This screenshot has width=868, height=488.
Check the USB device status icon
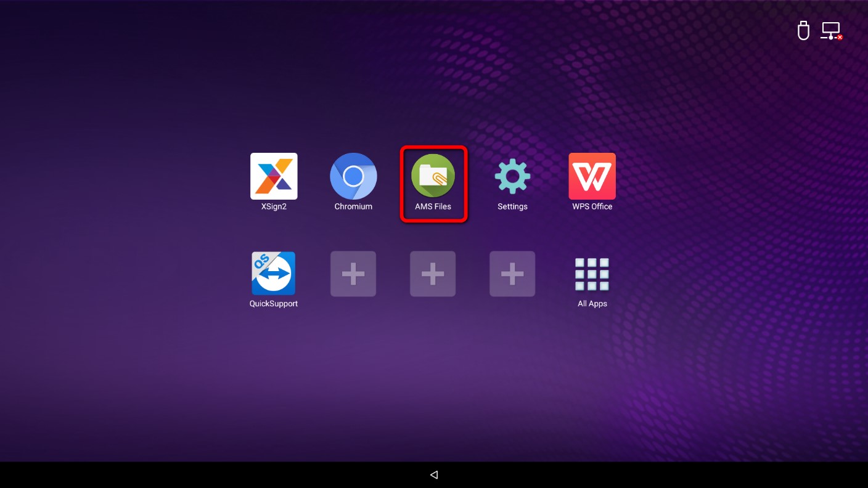803,31
